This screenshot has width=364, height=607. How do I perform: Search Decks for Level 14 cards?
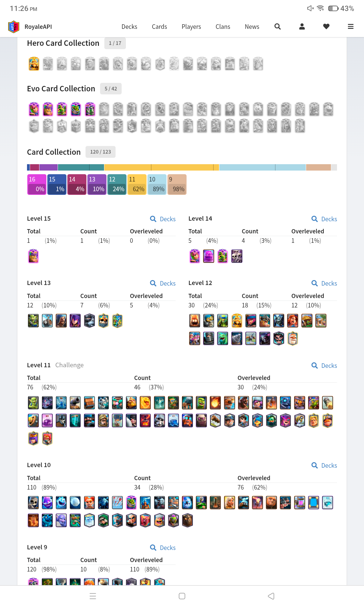pos(324,219)
